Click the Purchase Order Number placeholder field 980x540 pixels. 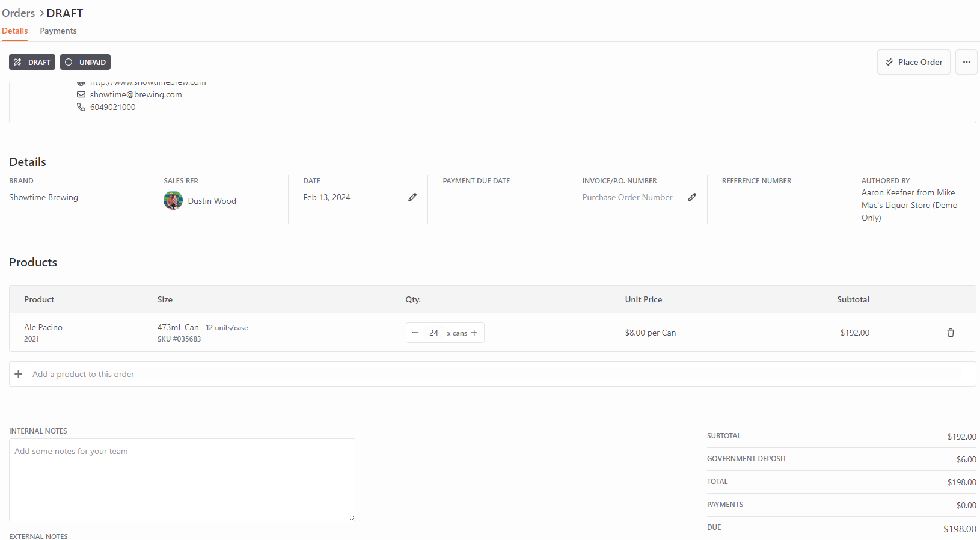tap(627, 197)
